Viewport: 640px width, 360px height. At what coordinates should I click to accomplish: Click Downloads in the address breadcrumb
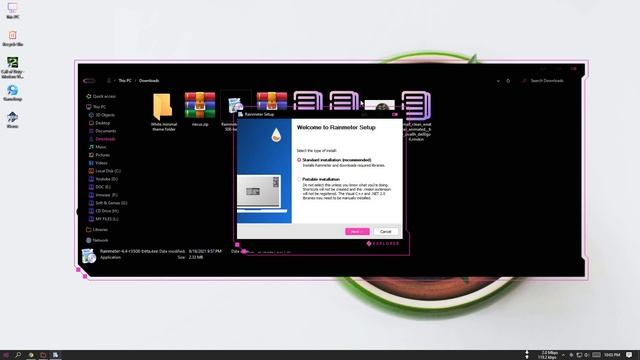coord(149,81)
